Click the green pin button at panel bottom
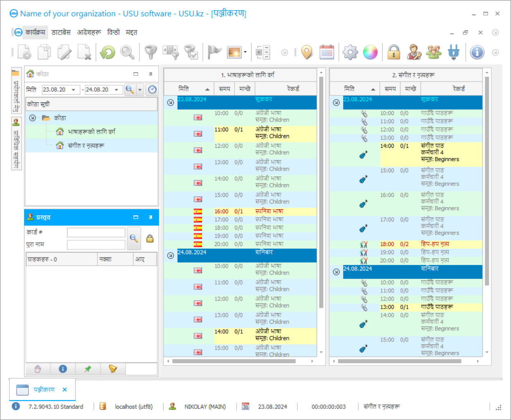This screenshot has width=511, height=420. 88,369
